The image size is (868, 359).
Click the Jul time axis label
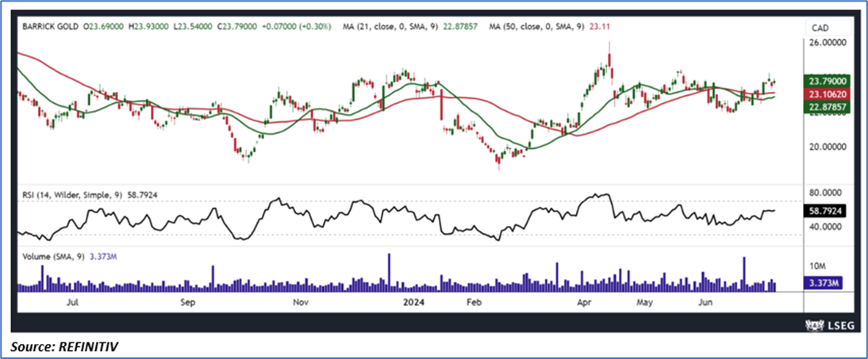coord(74,303)
